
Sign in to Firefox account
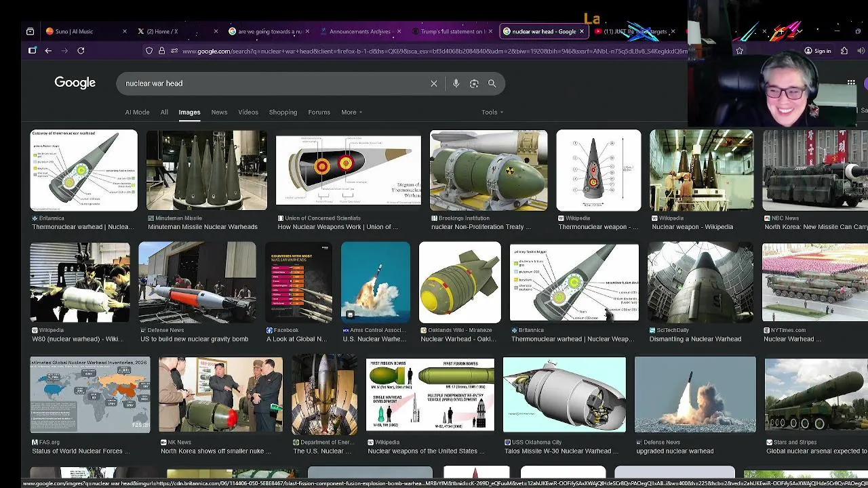point(817,51)
